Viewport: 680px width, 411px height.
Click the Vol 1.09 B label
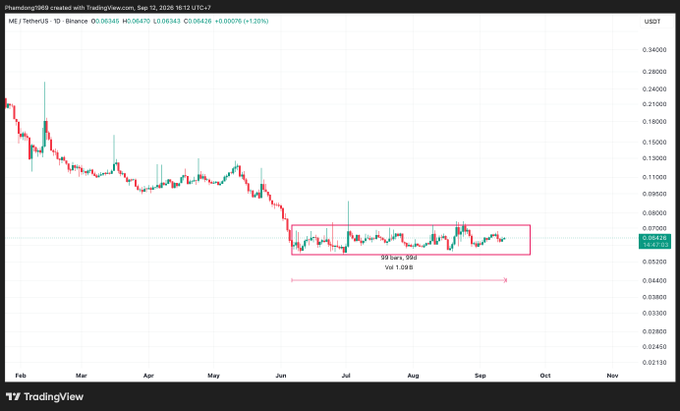coord(399,267)
